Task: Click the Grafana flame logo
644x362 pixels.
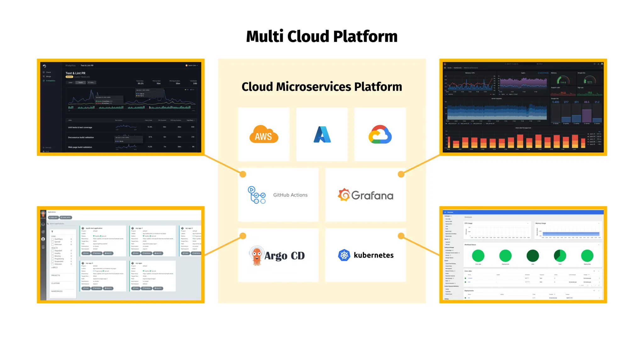Action: click(344, 195)
